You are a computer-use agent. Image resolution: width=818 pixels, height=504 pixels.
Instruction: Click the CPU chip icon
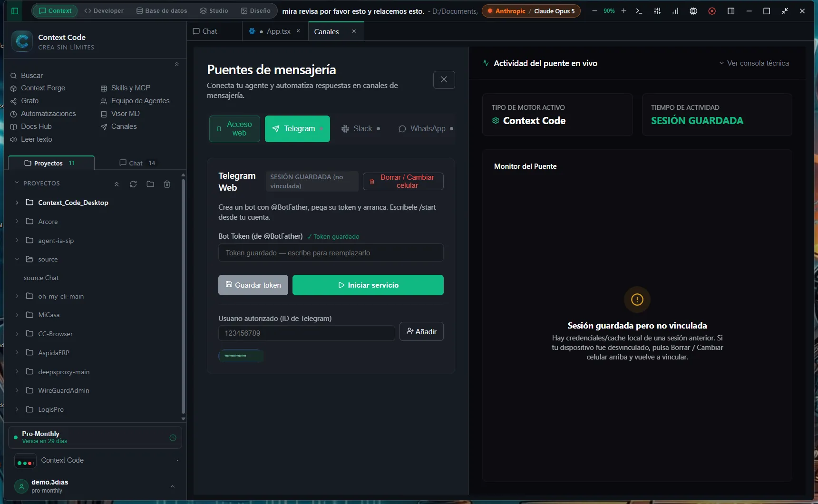tap(693, 11)
